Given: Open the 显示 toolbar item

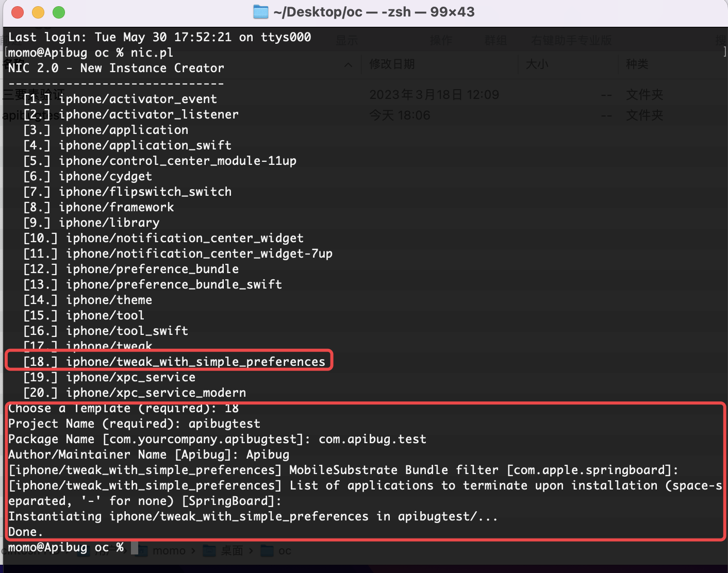Looking at the screenshot, I should tap(346, 41).
